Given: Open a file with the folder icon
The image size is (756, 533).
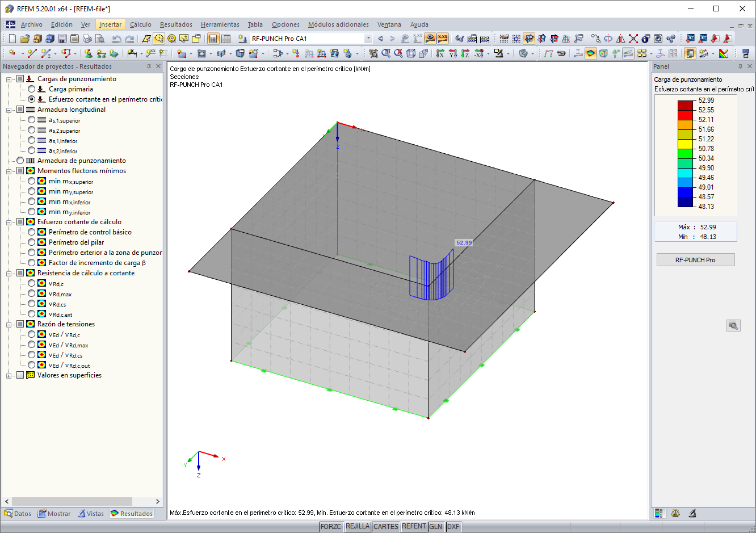Looking at the screenshot, I should click(x=24, y=39).
